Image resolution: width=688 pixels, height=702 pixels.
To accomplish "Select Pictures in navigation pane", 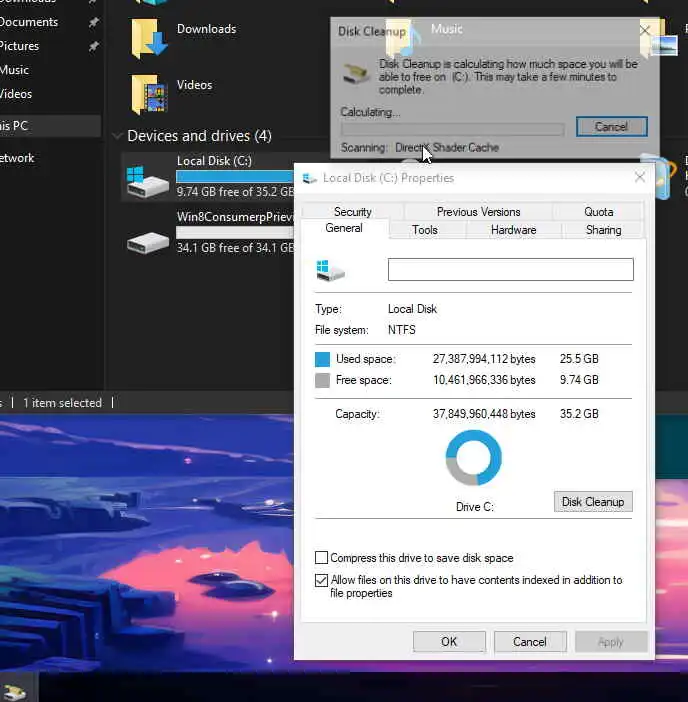I will tap(19, 46).
